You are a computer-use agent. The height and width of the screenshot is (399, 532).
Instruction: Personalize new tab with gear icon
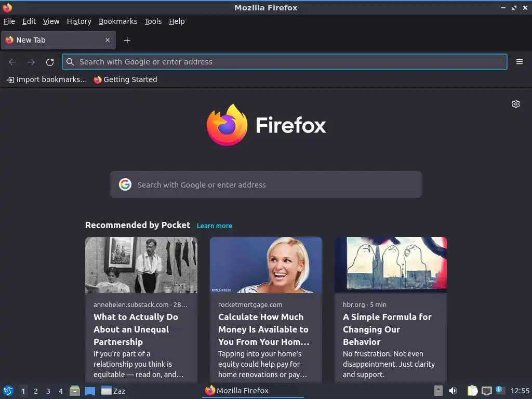[516, 104]
